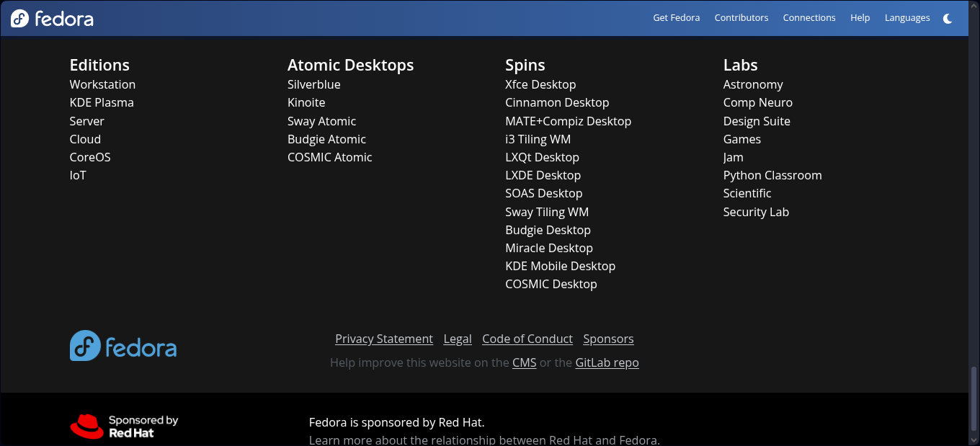Screen dimensions: 980x446
Task: Visit the Security Lab page
Action: [756, 212]
